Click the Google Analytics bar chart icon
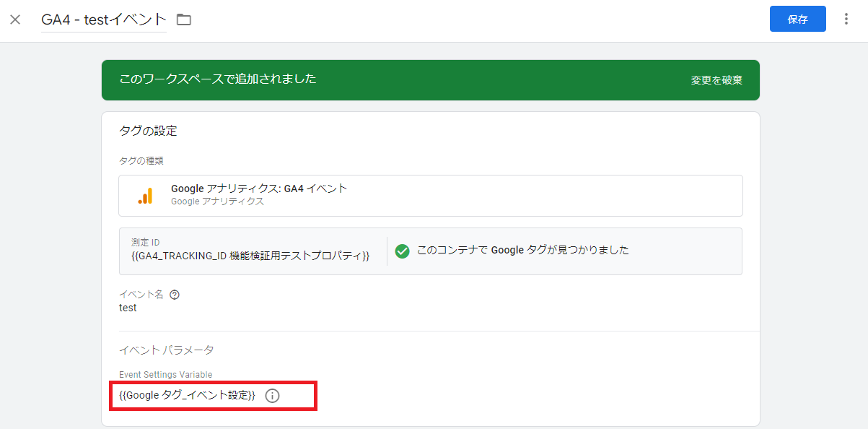The width and height of the screenshot is (868, 429). pos(145,196)
